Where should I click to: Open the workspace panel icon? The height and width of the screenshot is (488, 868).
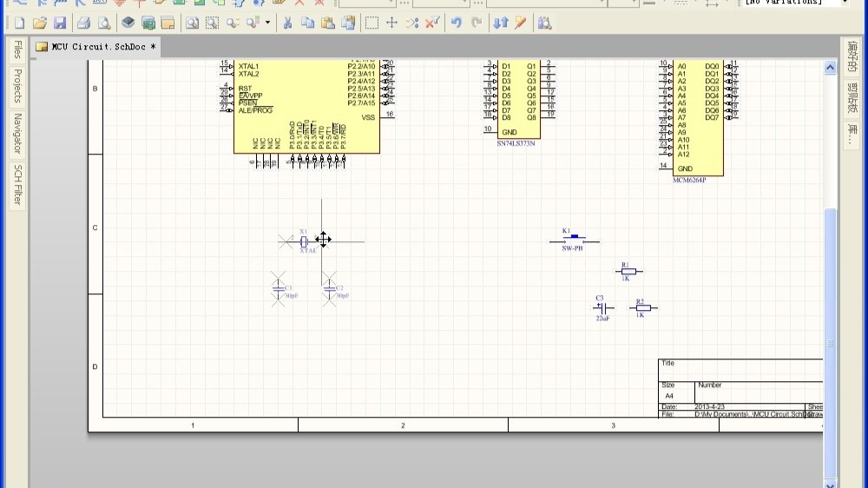point(168,23)
